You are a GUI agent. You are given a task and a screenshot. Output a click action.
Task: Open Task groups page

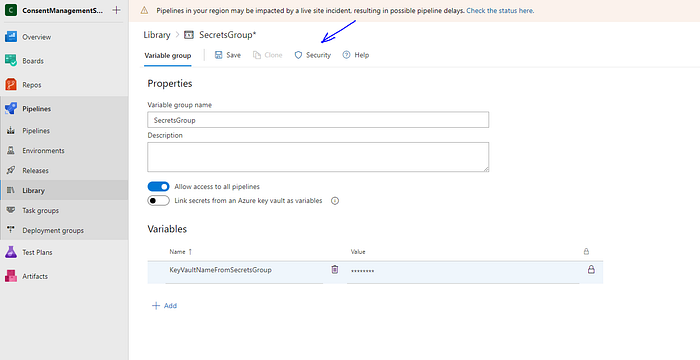click(x=41, y=210)
